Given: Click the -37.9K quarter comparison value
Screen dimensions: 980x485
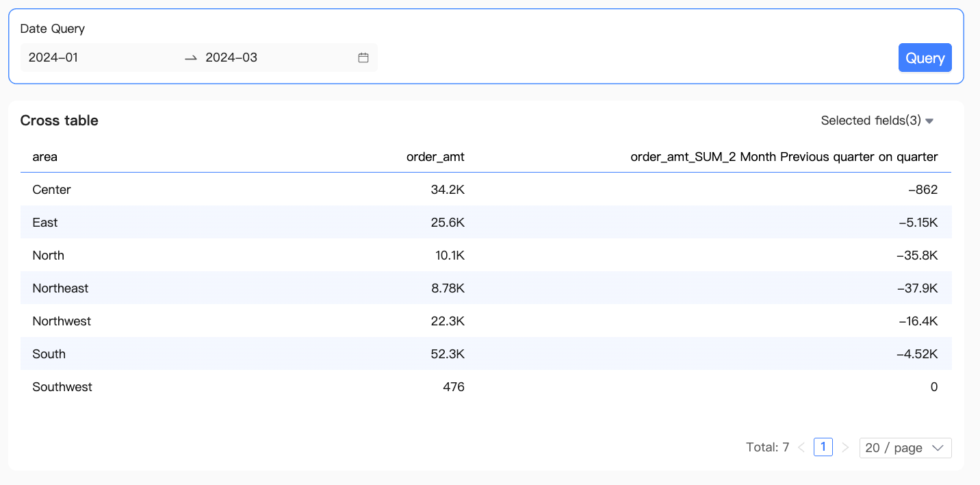Looking at the screenshot, I should (917, 288).
